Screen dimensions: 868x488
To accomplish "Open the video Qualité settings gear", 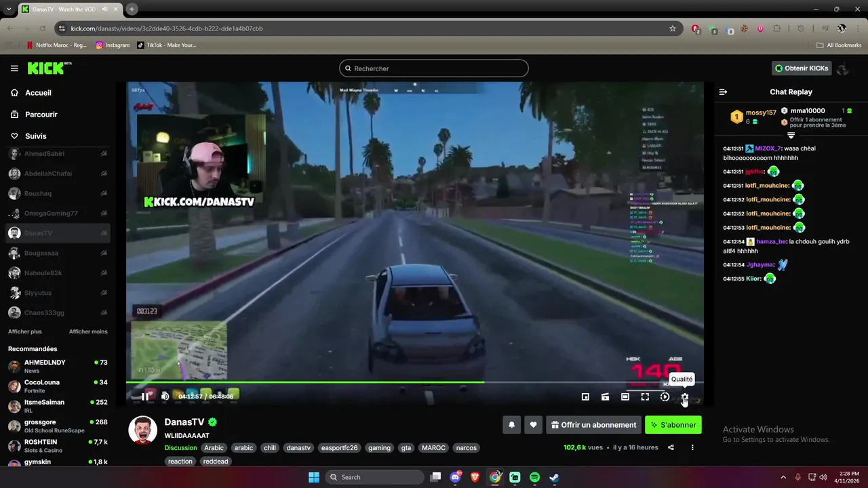I will pos(685,397).
